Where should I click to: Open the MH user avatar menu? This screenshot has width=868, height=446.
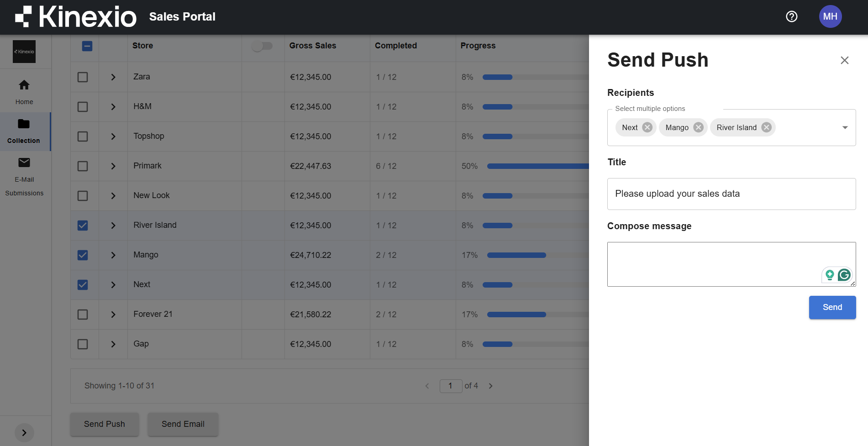tap(830, 17)
